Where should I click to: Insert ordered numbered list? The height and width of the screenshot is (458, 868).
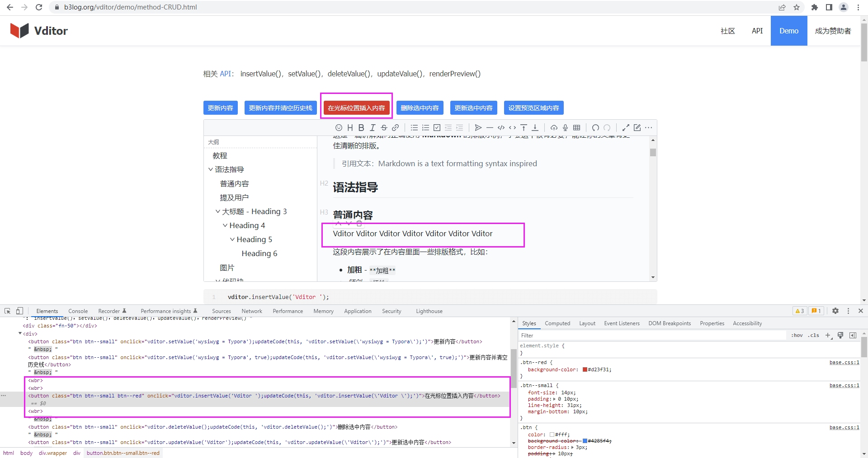pos(425,128)
